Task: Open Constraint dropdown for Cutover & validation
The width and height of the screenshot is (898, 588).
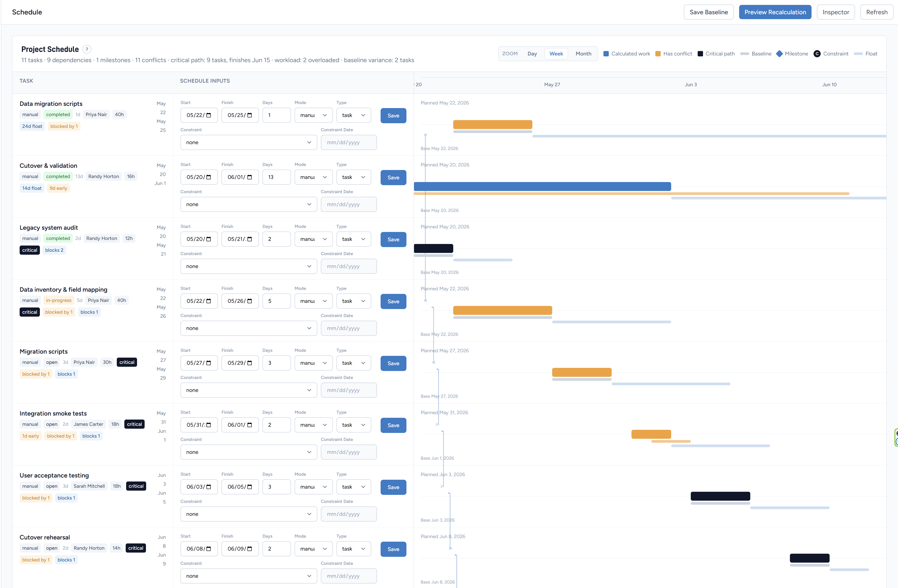Action: (x=249, y=204)
